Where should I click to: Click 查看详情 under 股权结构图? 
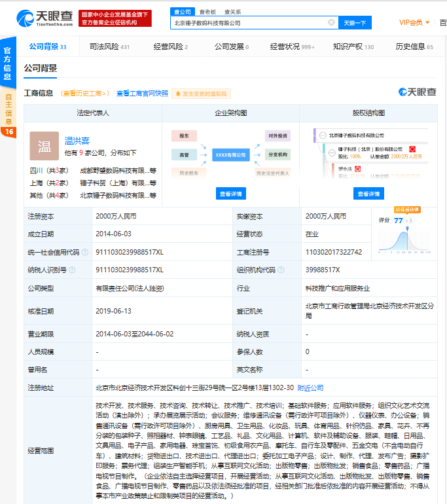coord(368,194)
